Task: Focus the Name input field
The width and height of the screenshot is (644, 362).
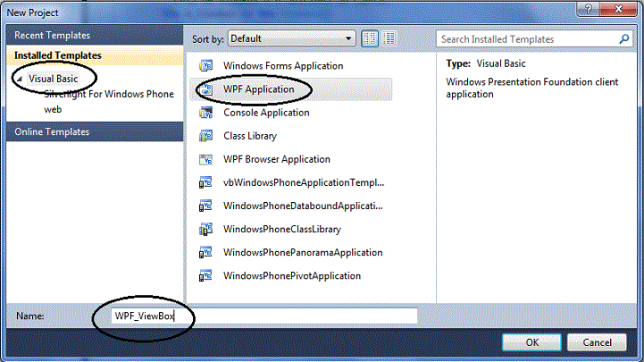Action: [264, 316]
